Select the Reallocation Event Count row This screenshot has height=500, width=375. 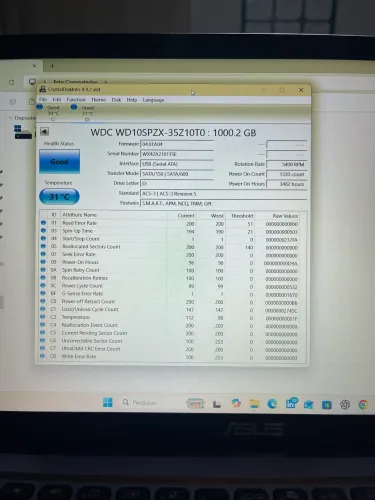(169, 325)
